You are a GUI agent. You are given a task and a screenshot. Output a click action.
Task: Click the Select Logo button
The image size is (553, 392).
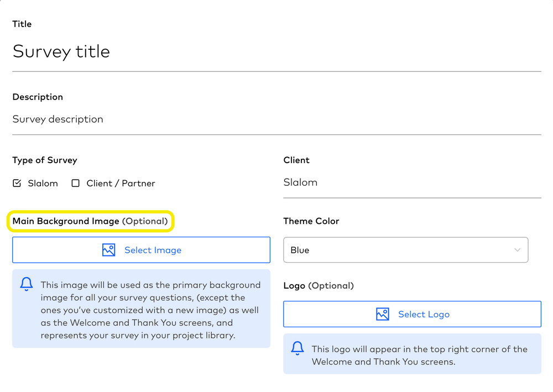(x=412, y=314)
